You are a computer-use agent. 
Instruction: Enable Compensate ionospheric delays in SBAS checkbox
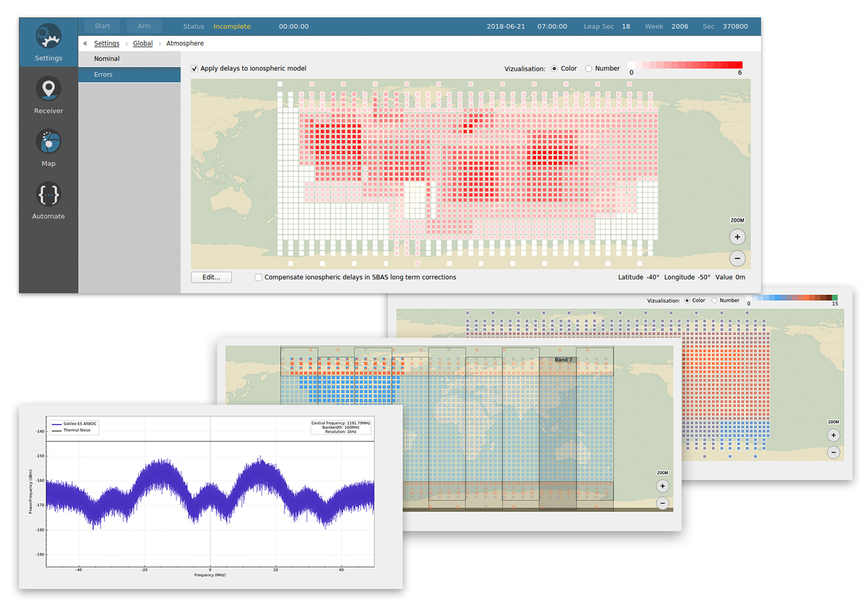[x=259, y=278]
